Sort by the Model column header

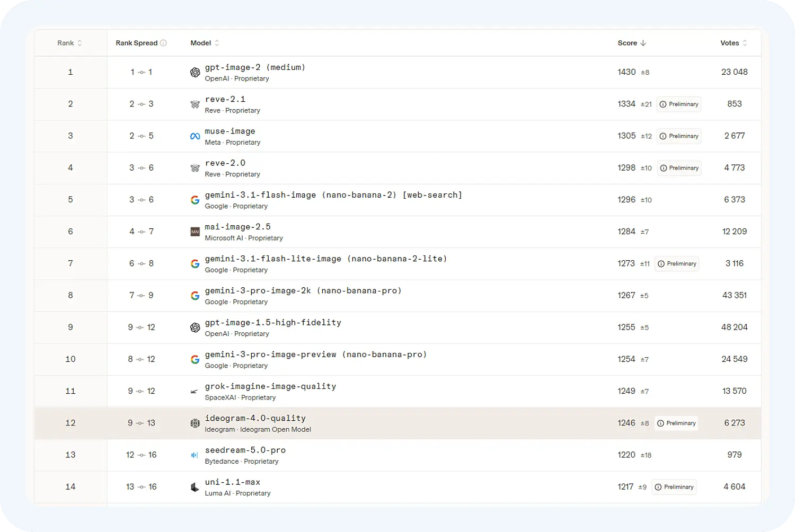tap(205, 43)
